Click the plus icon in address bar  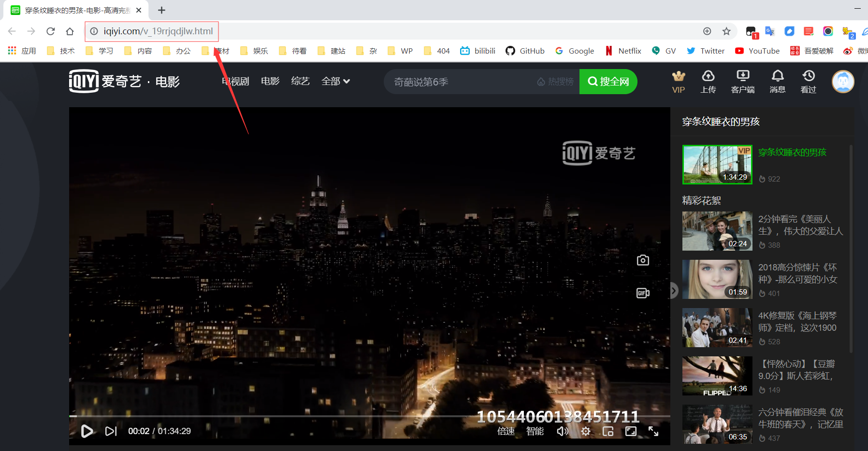tap(707, 31)
